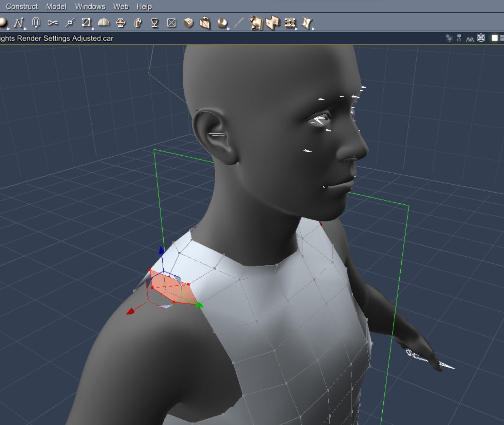Click the grayed-out brush icon
Image resolution: width=504 pixels, height=425 pixels.
239,23
